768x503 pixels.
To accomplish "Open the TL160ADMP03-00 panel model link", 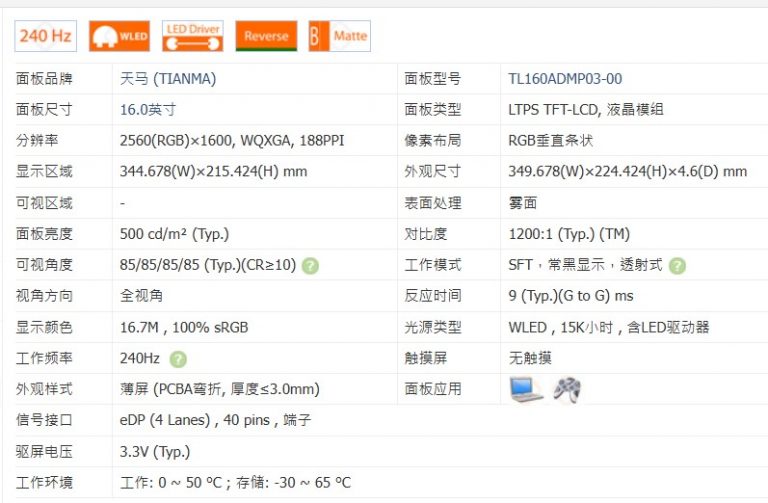I will point(565,79).
